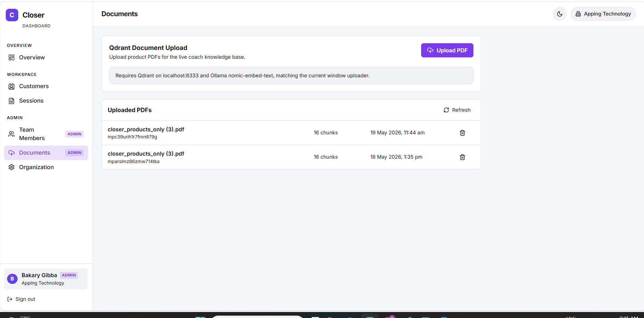644x318 pixels.
Task: Click the Sessions document icon
Action: point(11,101)
